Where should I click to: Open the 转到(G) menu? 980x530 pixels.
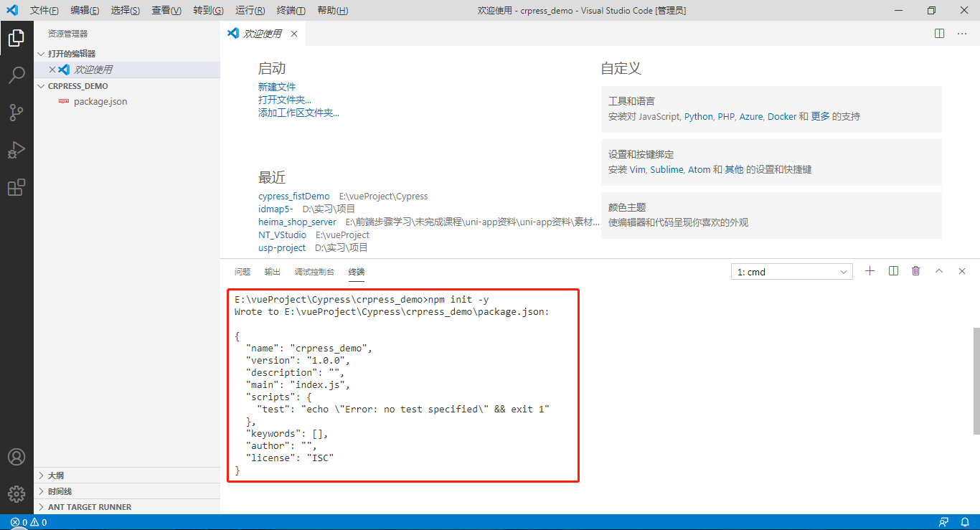point(208,10)
